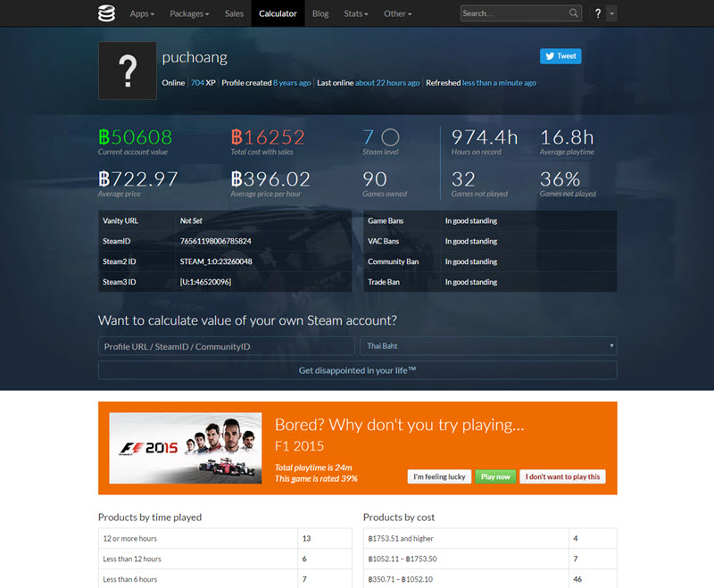Click Steam2 ID value STEAM_1:0:23260048
This screenshot has width=714, height=588.
tap(216, 261)
